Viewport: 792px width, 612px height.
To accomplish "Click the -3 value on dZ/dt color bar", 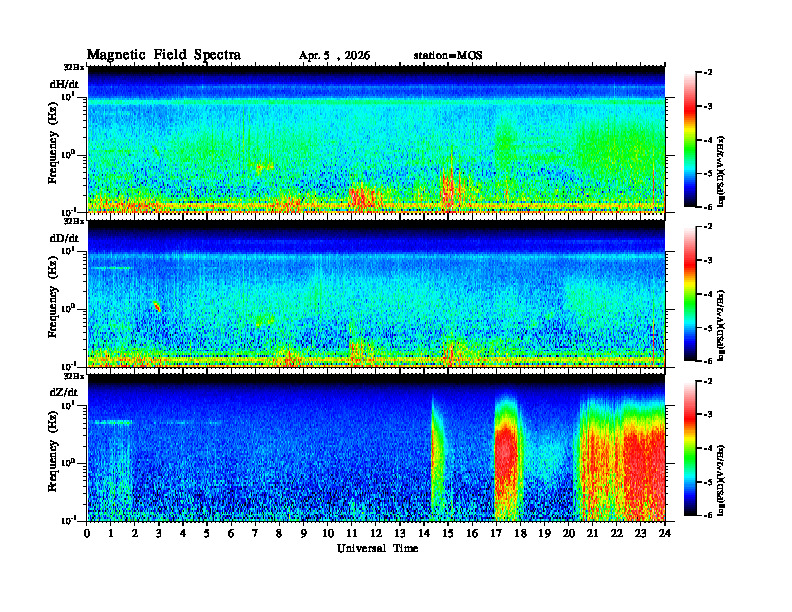I will click(708, 415).
